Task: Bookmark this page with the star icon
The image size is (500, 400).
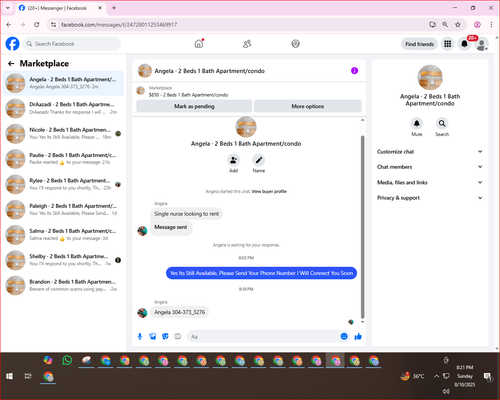Action: (458, 24)
